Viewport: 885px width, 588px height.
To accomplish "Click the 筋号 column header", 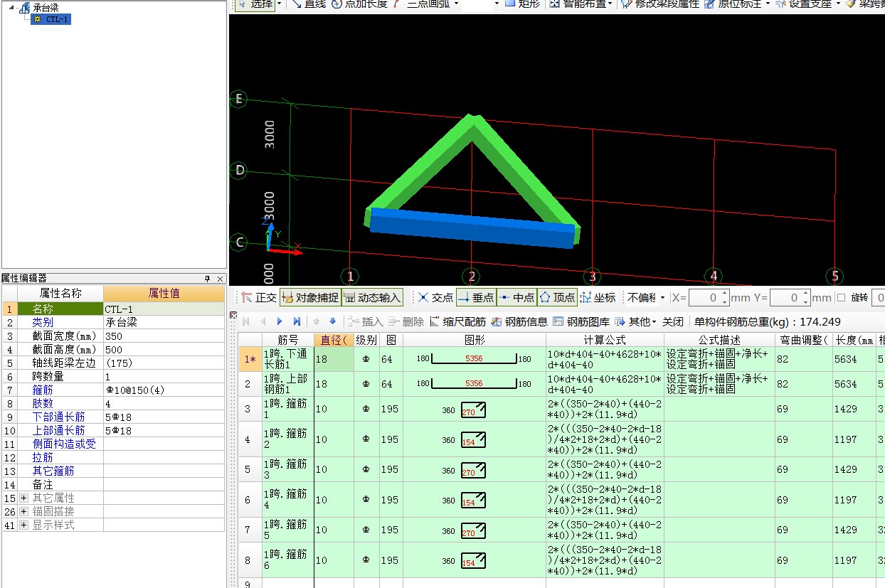I will (x=287, y=341).
